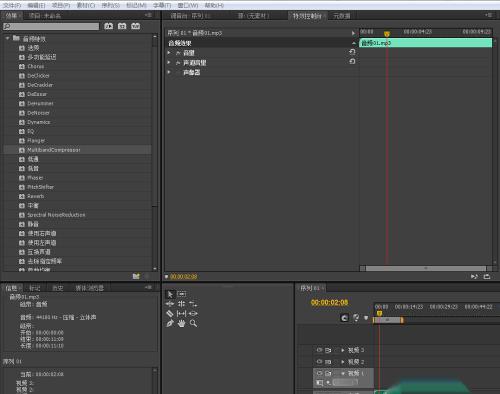Click the 32-bit effects filter icon

click(x=122, y=26)
